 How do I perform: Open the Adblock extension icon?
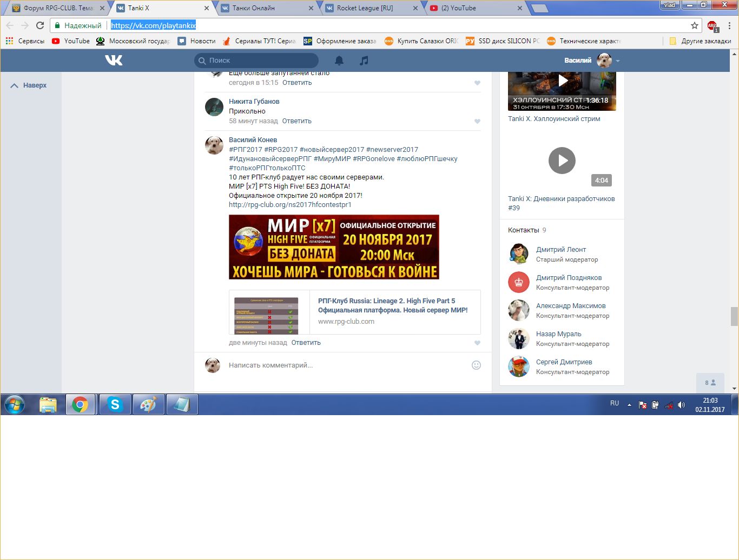712,26
